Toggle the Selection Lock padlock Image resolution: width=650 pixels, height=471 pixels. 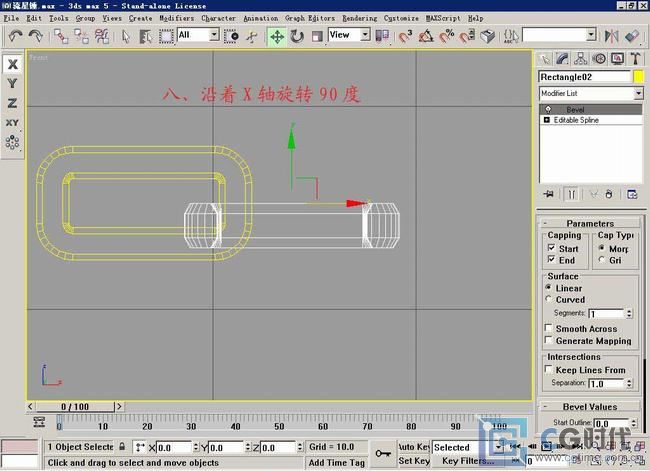pos(122,447)
